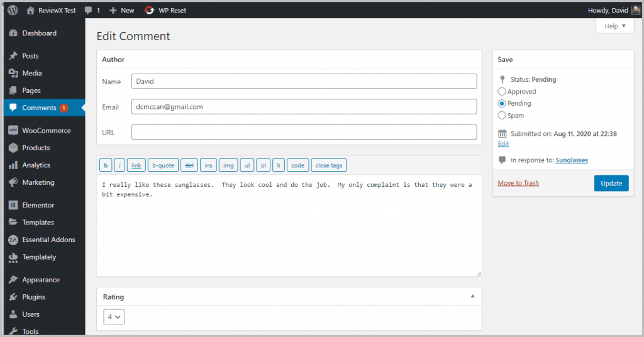Viewport: 644px width, 337px height.
Task: Click the Move to Trash link
Action: pos(518,183)
